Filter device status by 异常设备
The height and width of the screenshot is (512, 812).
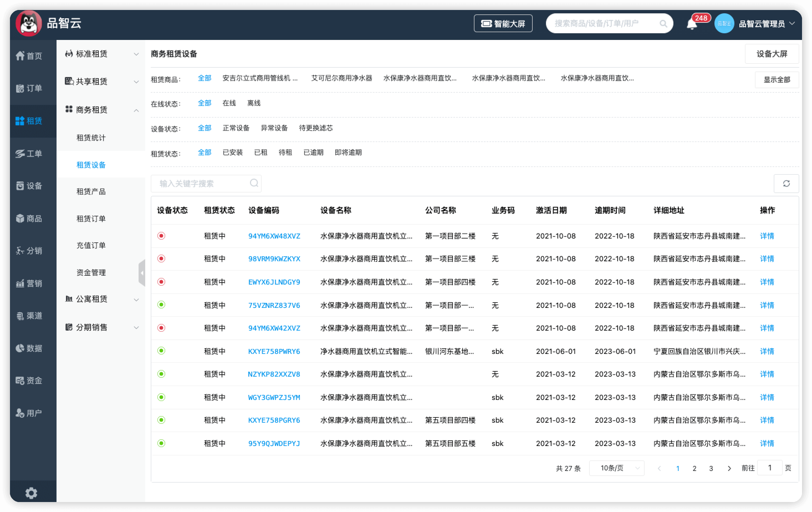pyautogui.click(x=274, y=128)
